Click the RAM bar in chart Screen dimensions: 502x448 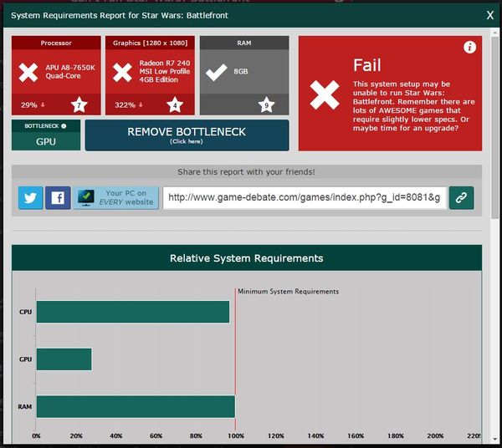136,407
